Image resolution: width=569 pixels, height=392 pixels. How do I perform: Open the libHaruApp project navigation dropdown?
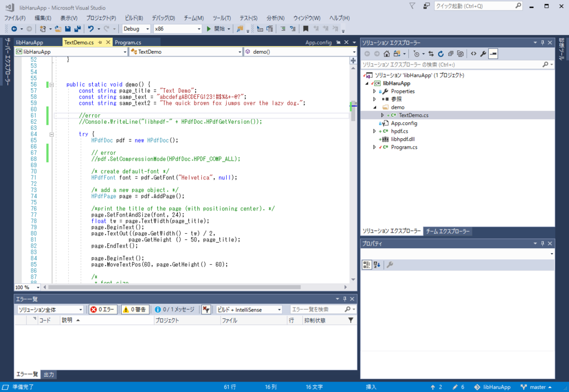pyautogui.click(x=71, y=52)
